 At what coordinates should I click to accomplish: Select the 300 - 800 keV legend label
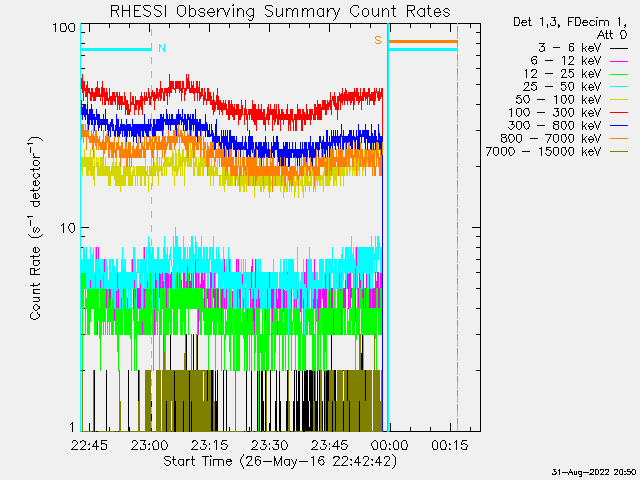(x=554, y=126)
